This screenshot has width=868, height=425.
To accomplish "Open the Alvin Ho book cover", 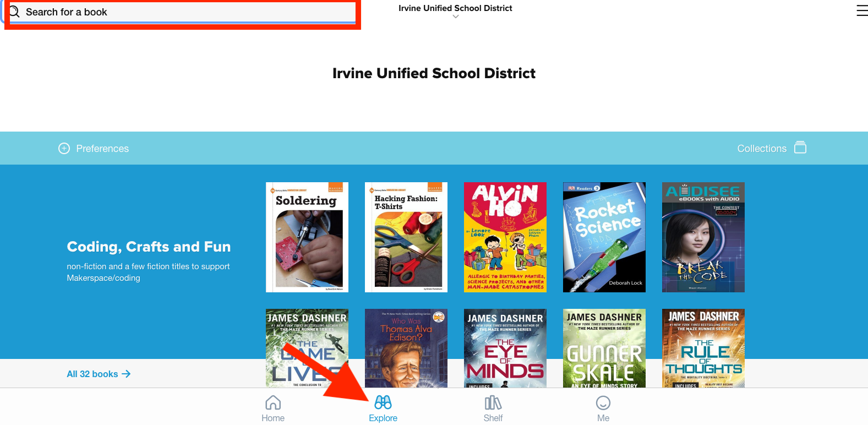I will (x=505, y=237).
